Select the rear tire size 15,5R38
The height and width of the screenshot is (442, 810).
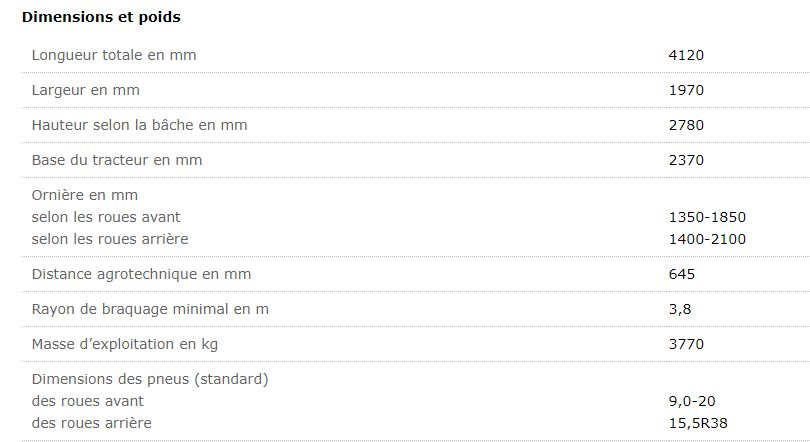696,423
